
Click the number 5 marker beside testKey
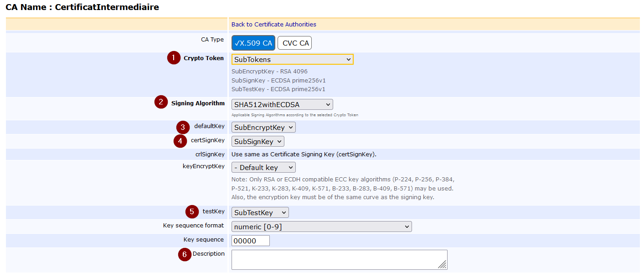click(192, 212)
